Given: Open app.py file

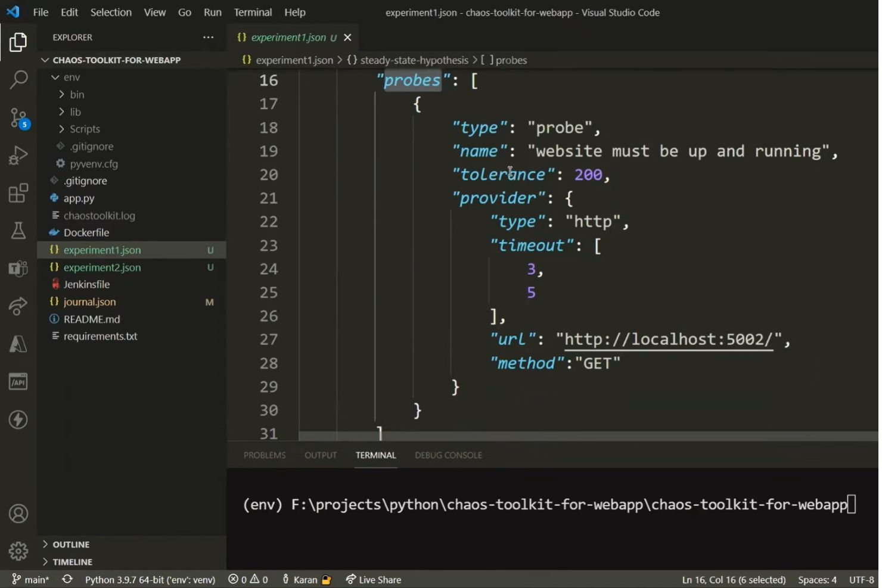Looking at the screenshot, I should tap(79, 198).
